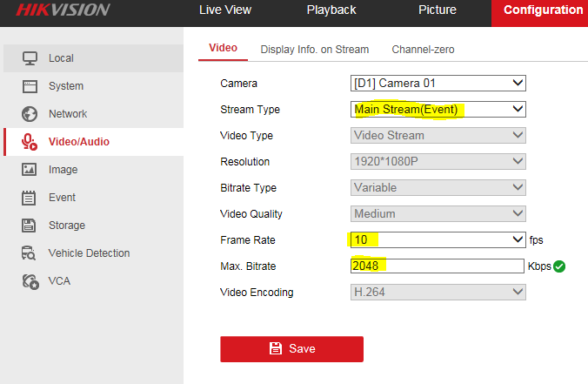Viewport: 588px width, 384px height.
Task: Open the Picture section in top navigation
Action: [437, 10]
